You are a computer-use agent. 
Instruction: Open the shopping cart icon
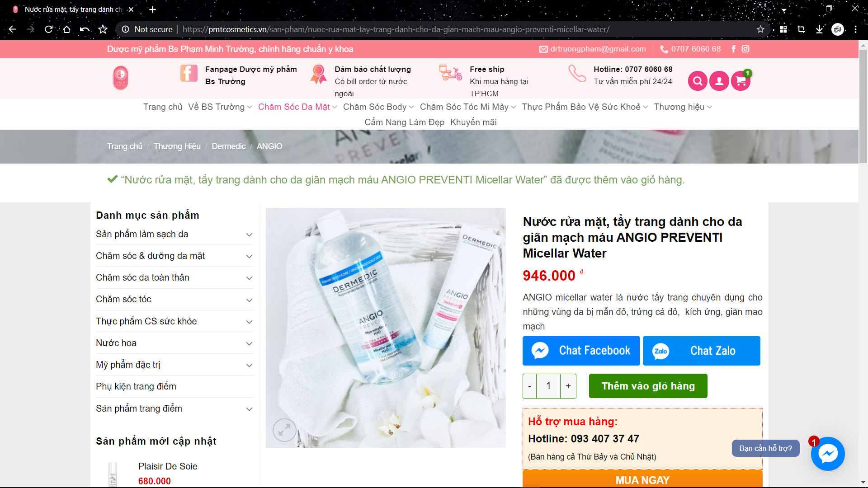[741, 81]
